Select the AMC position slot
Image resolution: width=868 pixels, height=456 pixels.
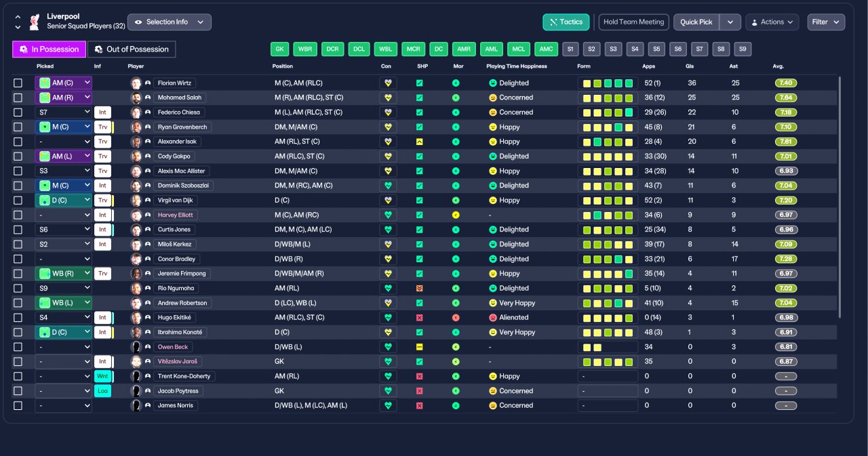[546, 49]
